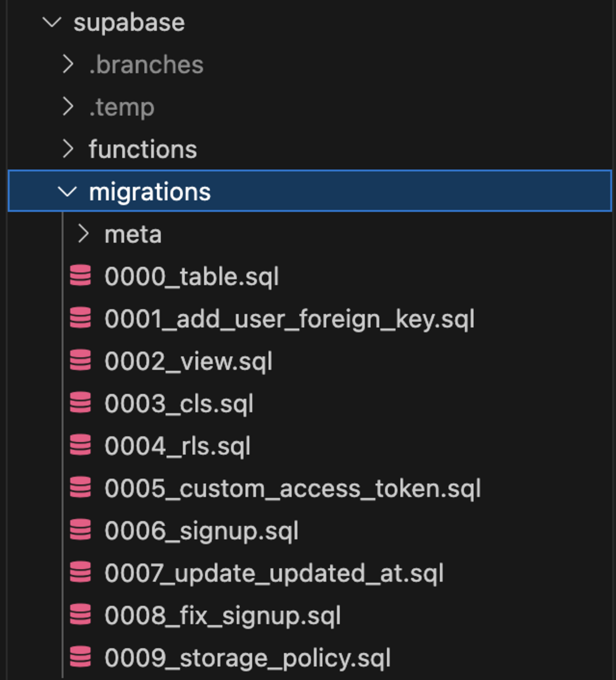Select the 0005_custom_access_token.sql file
616x680 pixels.
click(x=292, y=488)
